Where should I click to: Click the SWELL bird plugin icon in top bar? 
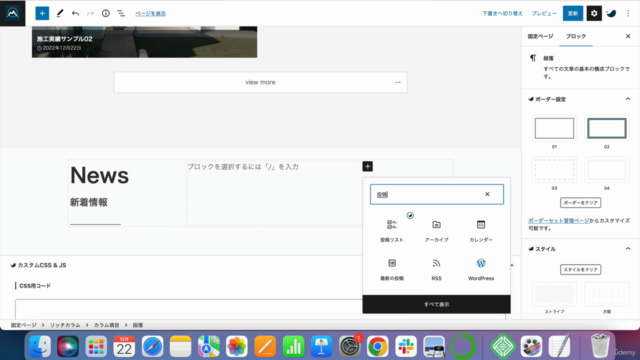(x=611, y=13)
